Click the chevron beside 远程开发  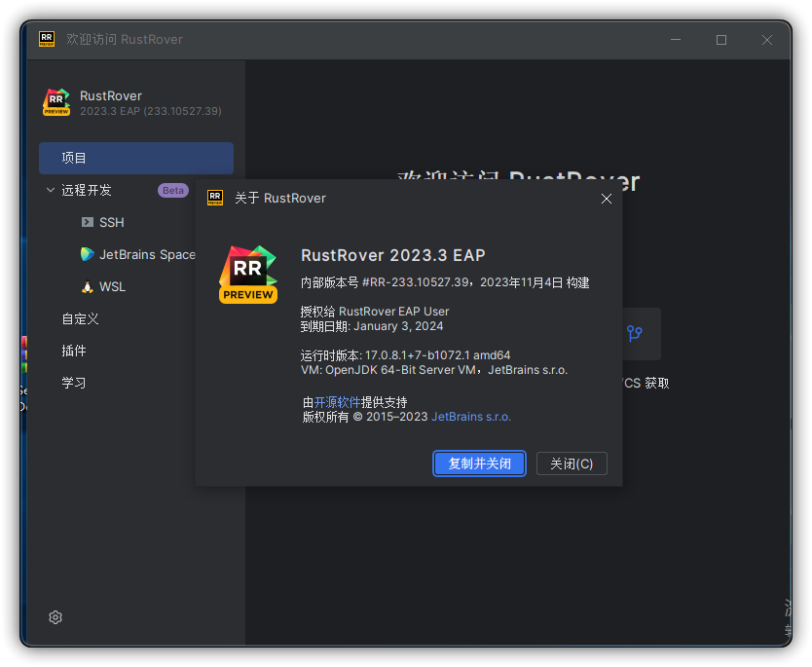(x=50, y=190)
